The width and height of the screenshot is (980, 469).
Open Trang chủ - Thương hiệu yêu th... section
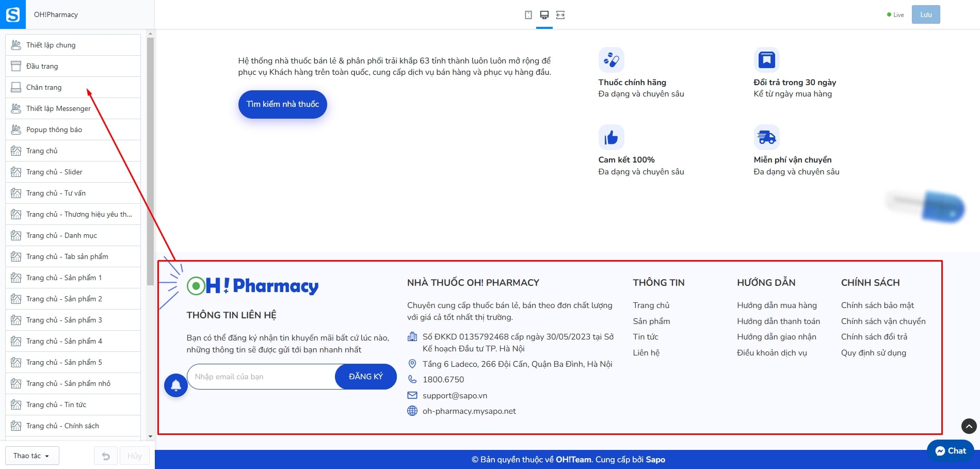tap(73, 214)
